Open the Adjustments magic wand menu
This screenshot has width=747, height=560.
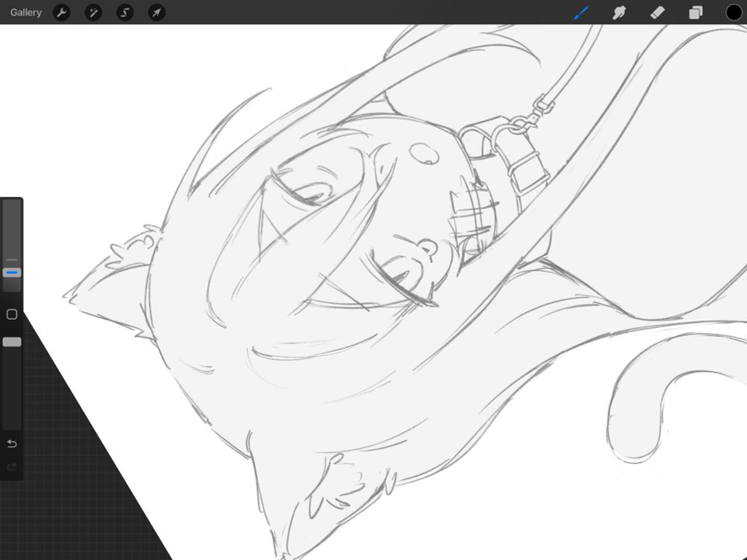[x=93, y=13]
